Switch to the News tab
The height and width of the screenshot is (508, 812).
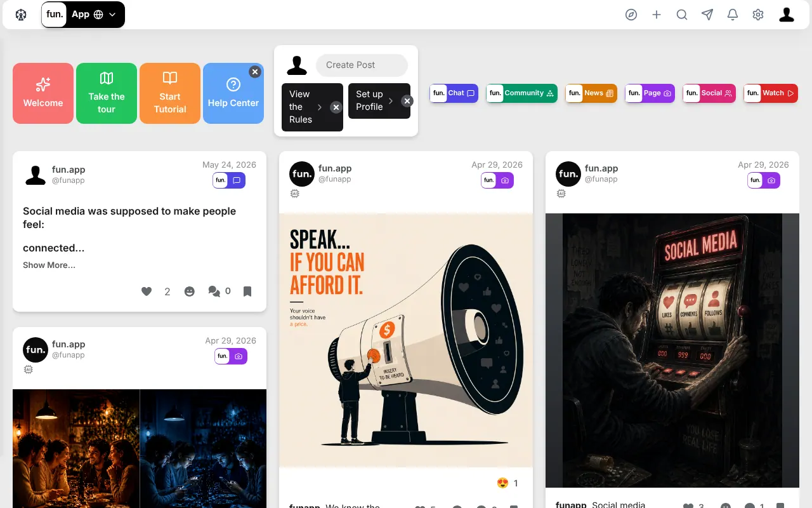coord(591,93)
